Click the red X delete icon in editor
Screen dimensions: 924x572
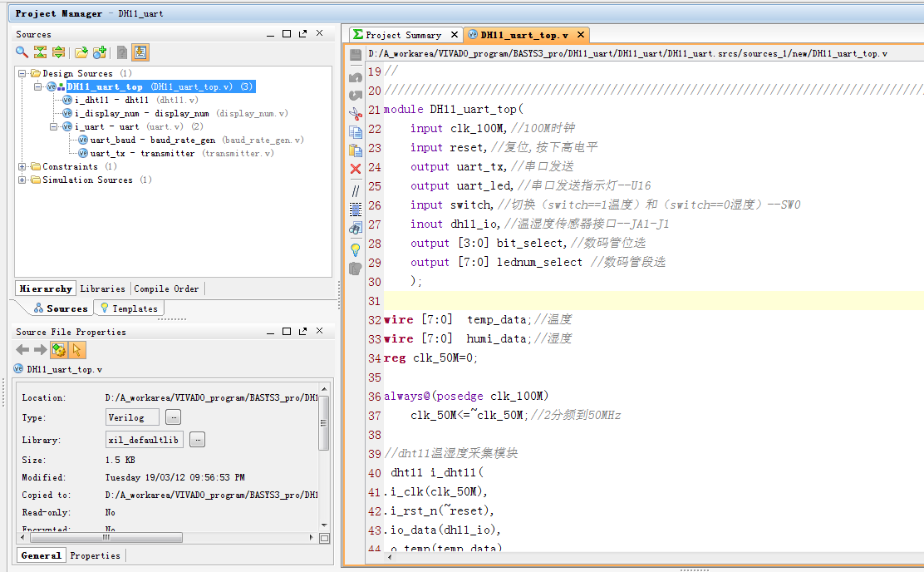[x=356, y=169]
